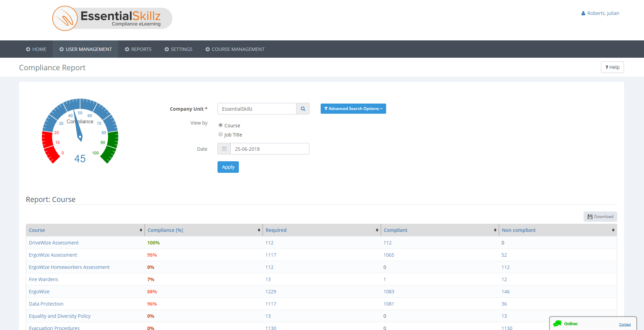Expand Advanced Search Options dropdown
The height and width of the screenshot is (330, 644).
click(353, 109)
